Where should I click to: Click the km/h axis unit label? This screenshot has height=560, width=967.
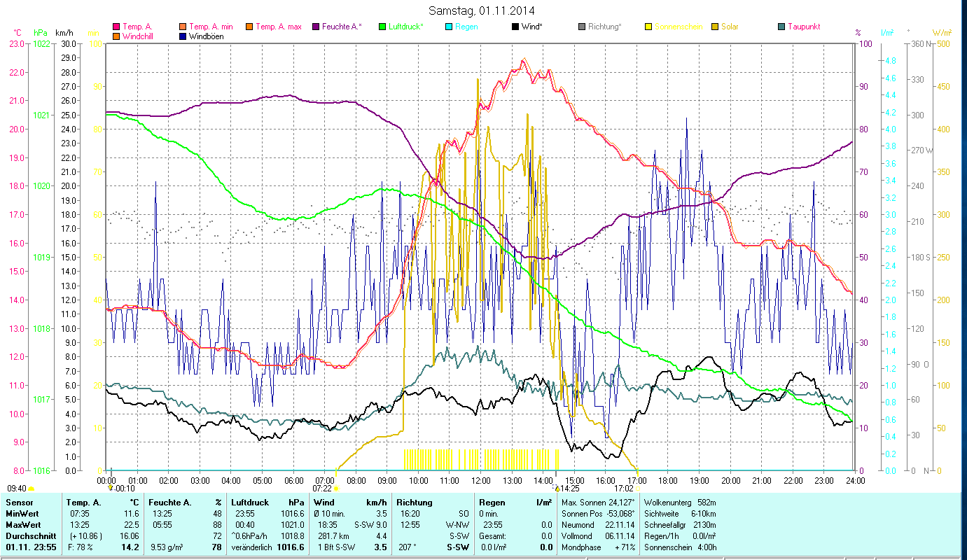pos(64,33)
